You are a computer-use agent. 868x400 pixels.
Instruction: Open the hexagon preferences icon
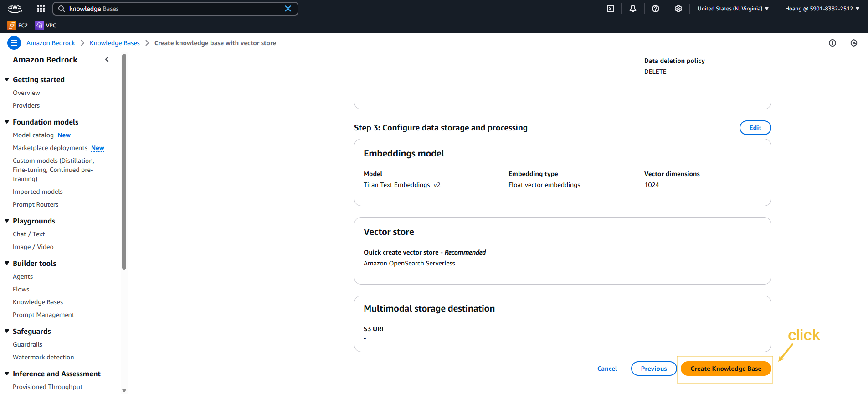tap(854, 43)
